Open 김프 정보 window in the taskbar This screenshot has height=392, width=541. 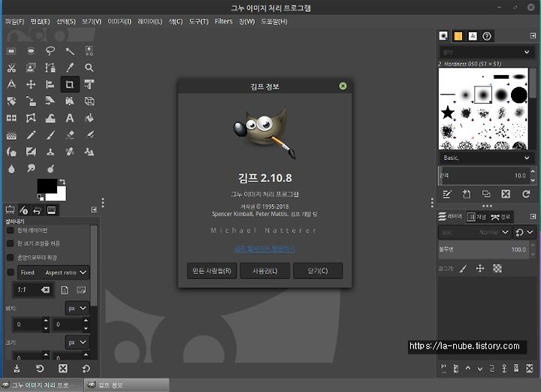126,384
